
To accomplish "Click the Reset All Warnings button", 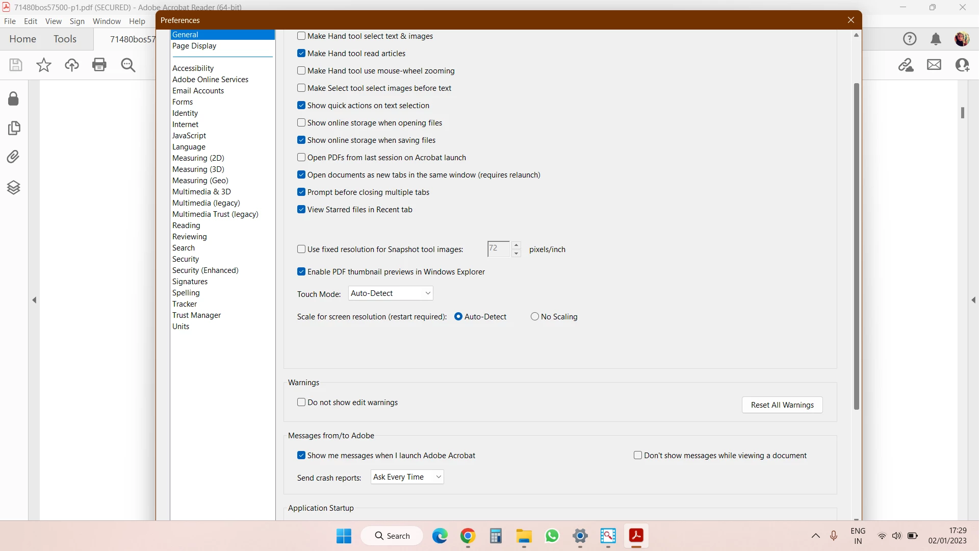I will coord(782,405).
